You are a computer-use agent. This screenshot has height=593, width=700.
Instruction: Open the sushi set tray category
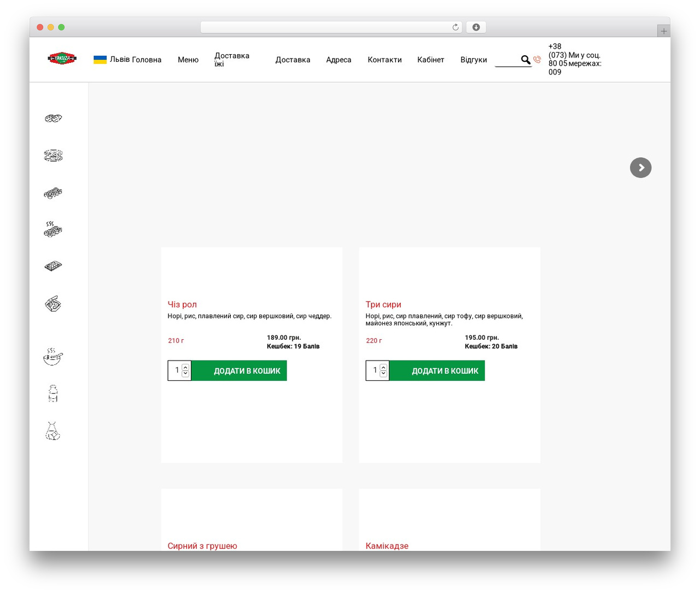[x=53, y=266]
